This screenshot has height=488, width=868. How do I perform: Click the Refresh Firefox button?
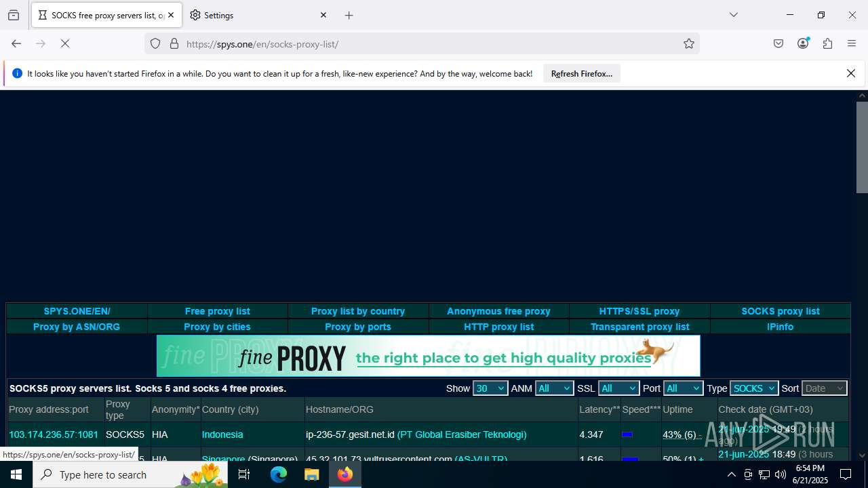[582, 73]
